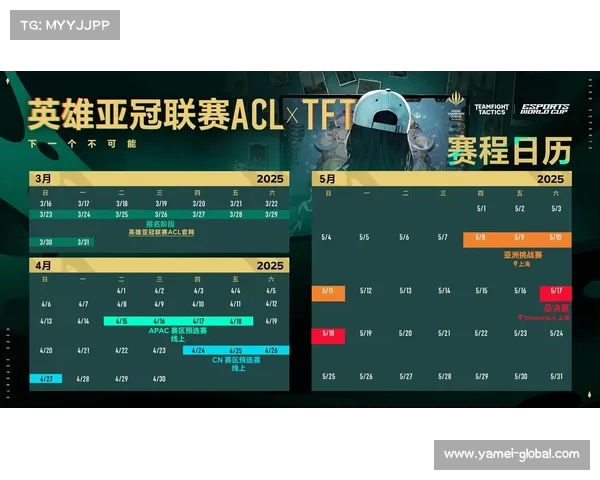Image resolution: width=600 pixels, height=480 pixels.
Task: Click the red 5/17 finals date cell
Action: click(x=555, y=292)
